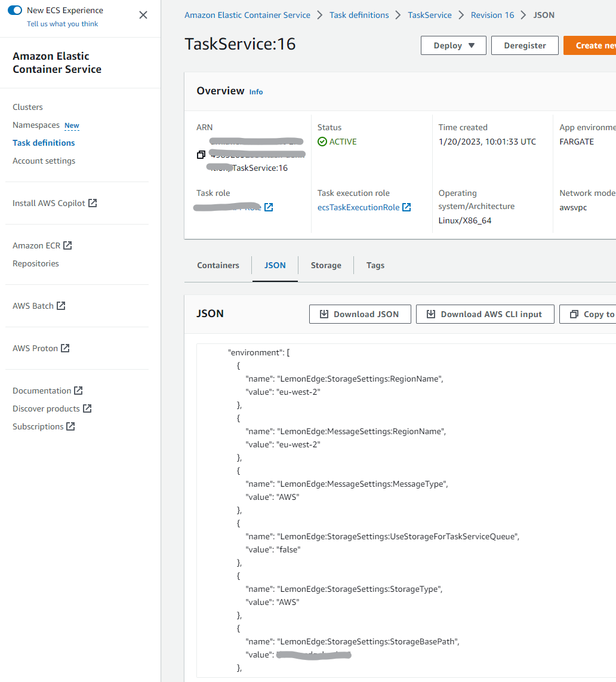The image size is (616, 682).
Task: Click the Task role external link icon
Action: coord(269,207)
